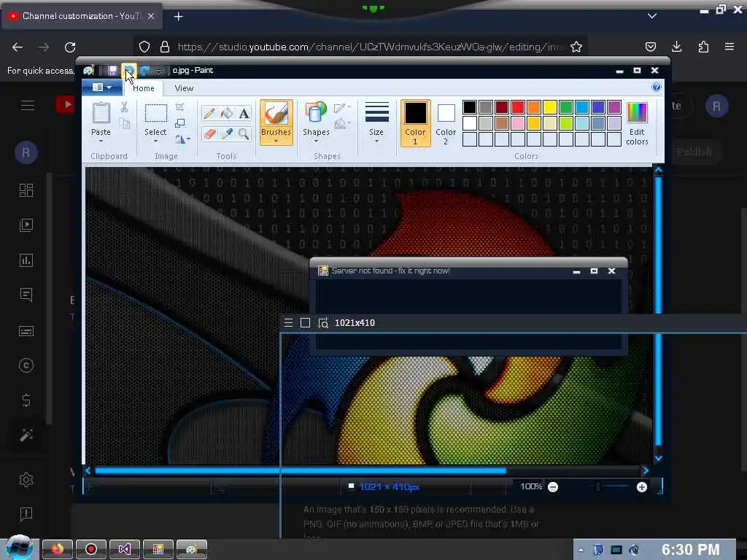The image size is (747, 560).
Task: Click the Copy icon in Clipboard group
Action: (124, 124)
